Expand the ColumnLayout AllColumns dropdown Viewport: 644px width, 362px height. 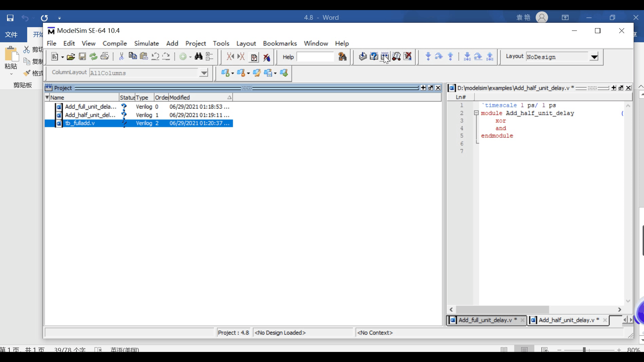[x=204, y=73]
